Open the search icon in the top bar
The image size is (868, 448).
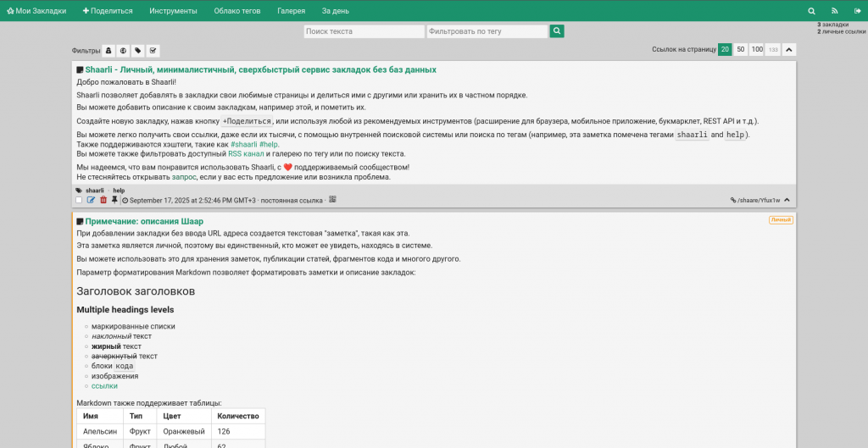pyautogui.click(x=811, y=11)
